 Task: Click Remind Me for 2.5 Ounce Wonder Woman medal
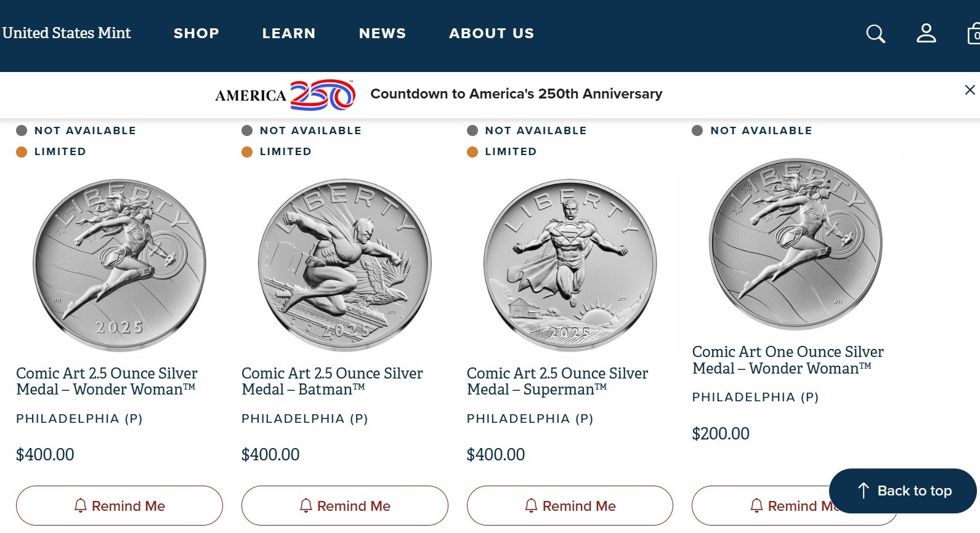pos(119,506)
